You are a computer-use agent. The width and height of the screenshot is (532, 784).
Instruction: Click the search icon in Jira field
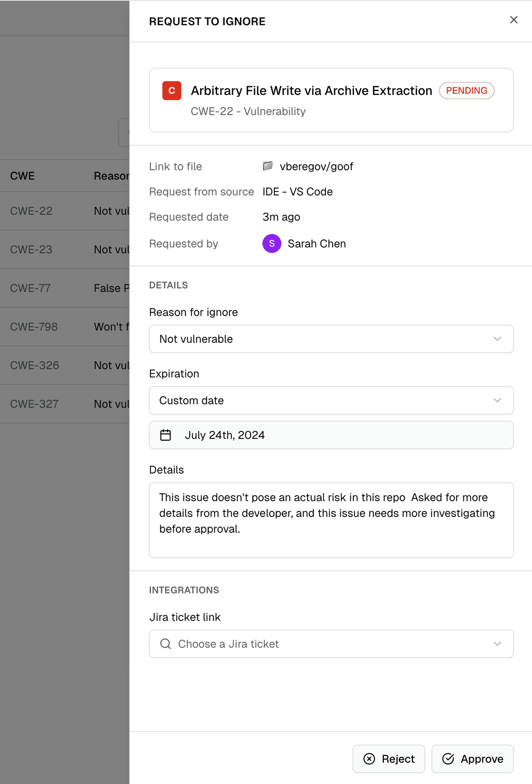point(166,644)
